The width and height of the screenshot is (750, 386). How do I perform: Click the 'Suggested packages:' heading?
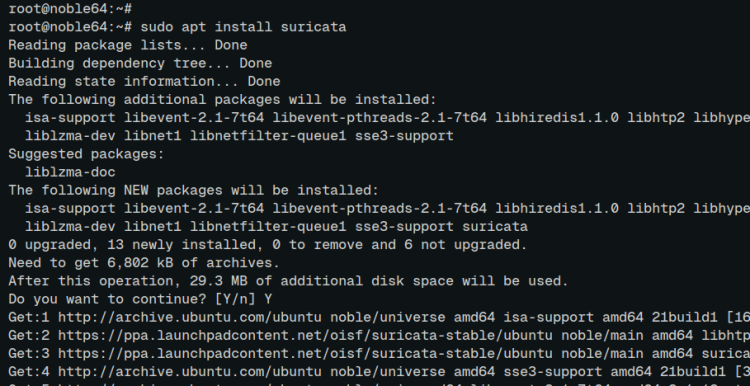(86, 154)
